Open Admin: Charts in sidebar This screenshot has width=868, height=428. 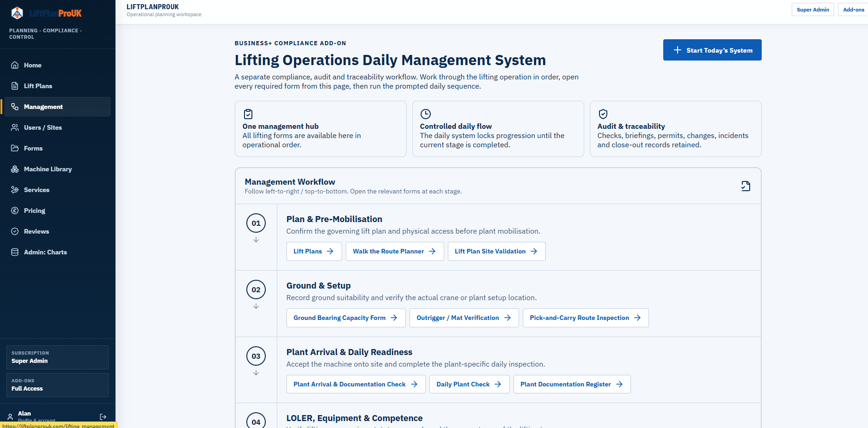57,252
